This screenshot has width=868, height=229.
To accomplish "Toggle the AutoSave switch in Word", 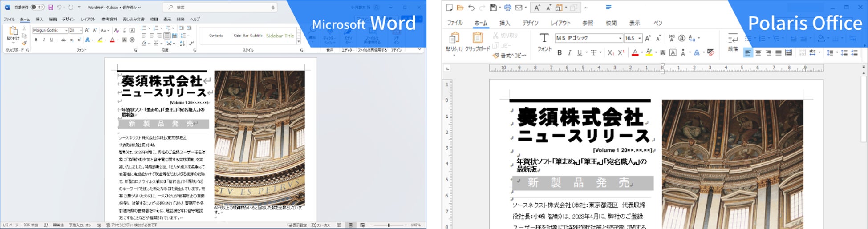I will coord(37,8).
